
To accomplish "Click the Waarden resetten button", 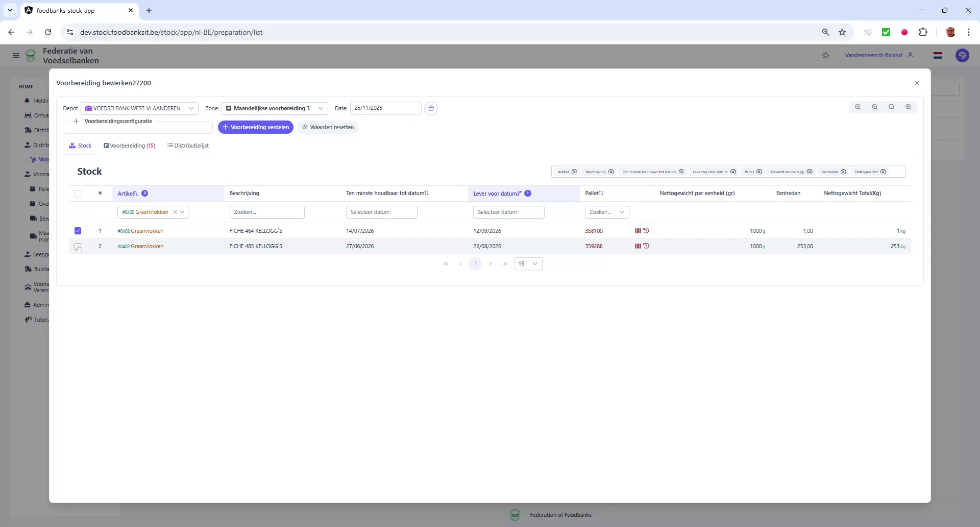I will pyautogui.click(x=328, y=127).
